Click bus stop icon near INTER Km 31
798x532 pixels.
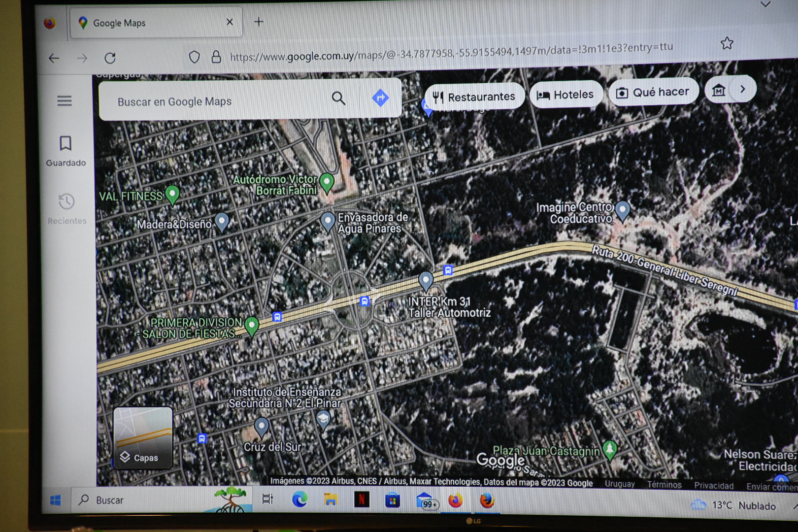[448, 270]
